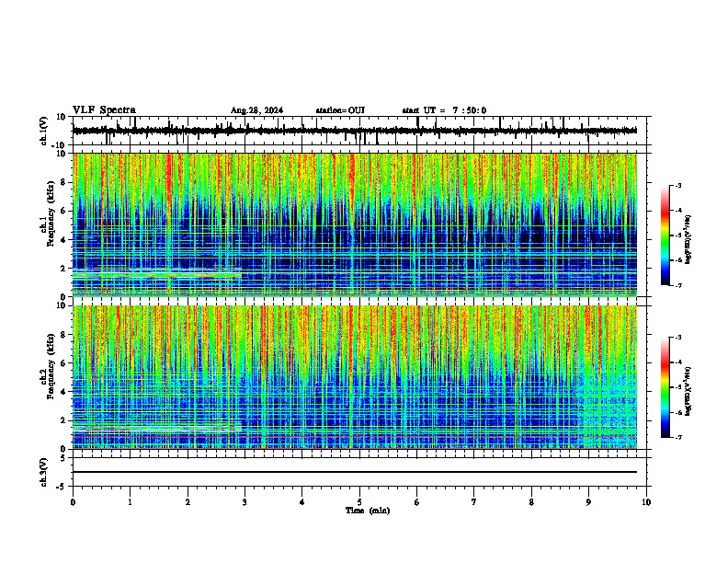Click the "ch.1(V)" waveform axis label
The height and width of the screenshot is (563, 728).
tap(44, 131)
